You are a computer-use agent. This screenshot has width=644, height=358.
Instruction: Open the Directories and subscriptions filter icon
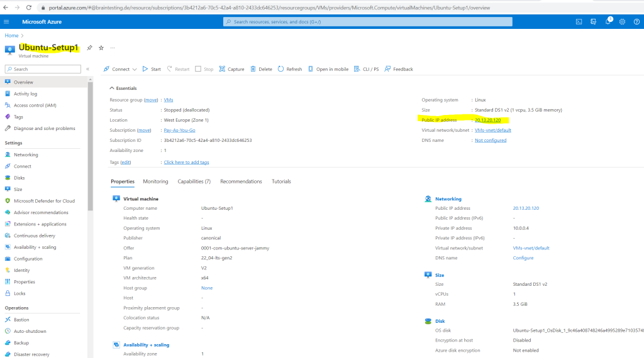pos(593,22)
